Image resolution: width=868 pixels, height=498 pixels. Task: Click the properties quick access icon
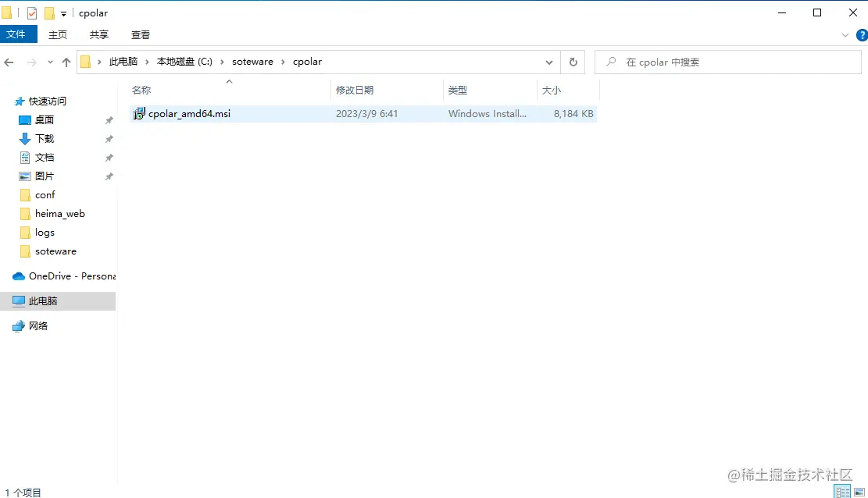pos(32,13)
